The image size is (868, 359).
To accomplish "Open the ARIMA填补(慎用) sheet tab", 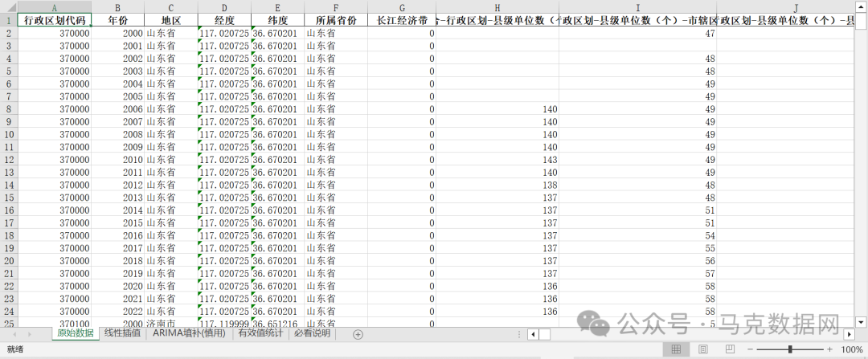I will 190,333.
